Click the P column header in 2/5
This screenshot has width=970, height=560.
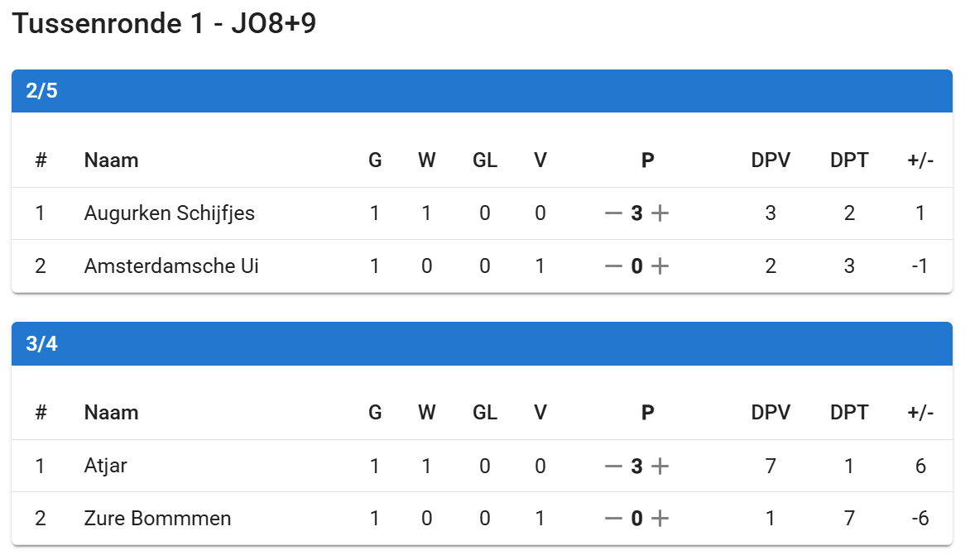click(x=647, y=160)
